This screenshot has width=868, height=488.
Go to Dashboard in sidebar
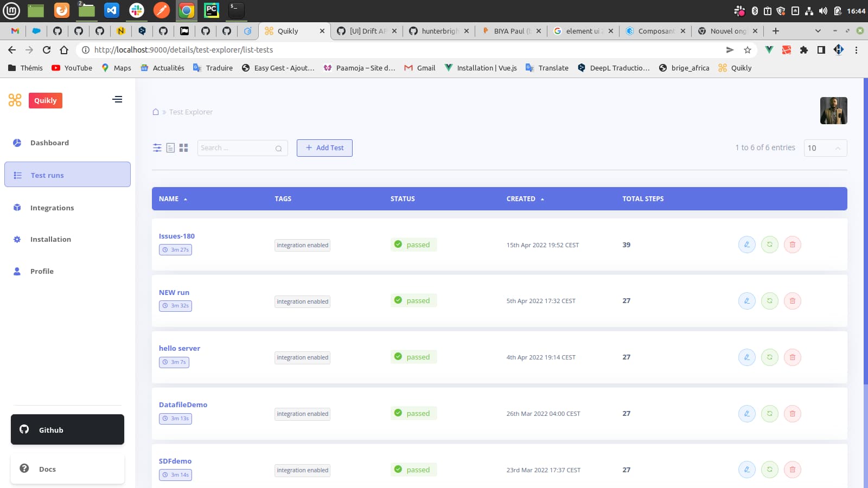(x=49, y=143)
